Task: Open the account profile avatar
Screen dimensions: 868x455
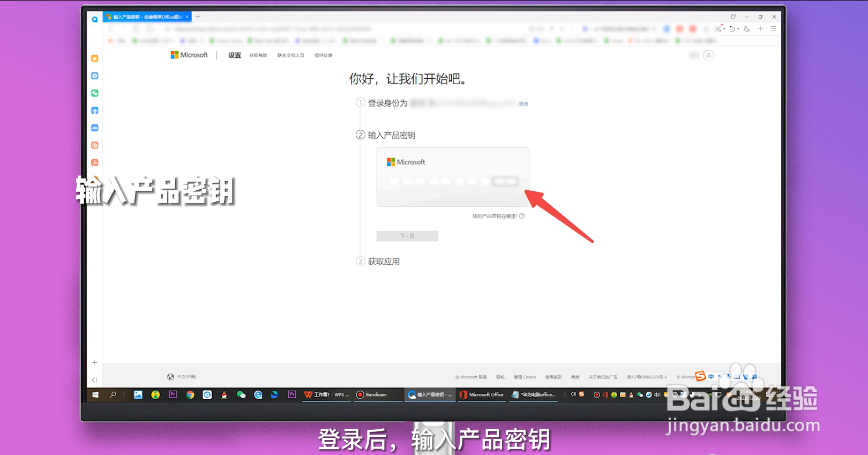Action: (708, 56)
